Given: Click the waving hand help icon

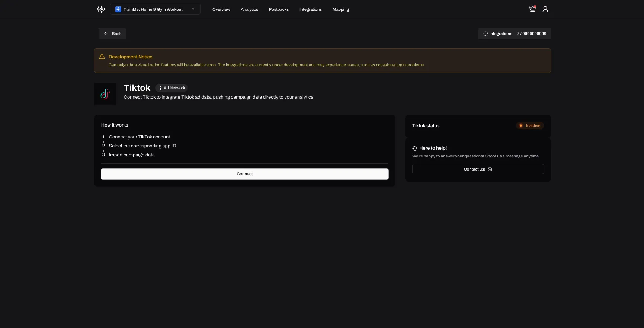Looking at the screenshot, I should [x=414, y=148].
